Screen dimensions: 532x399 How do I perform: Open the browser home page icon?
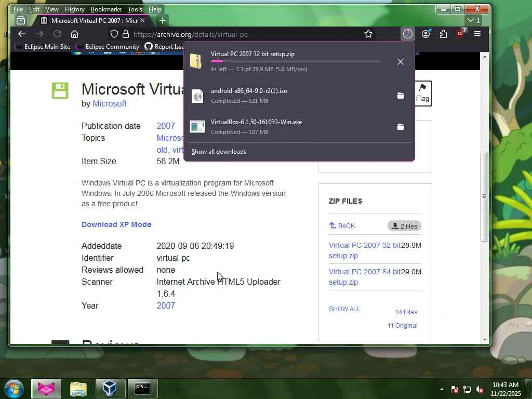coord(75,34)
